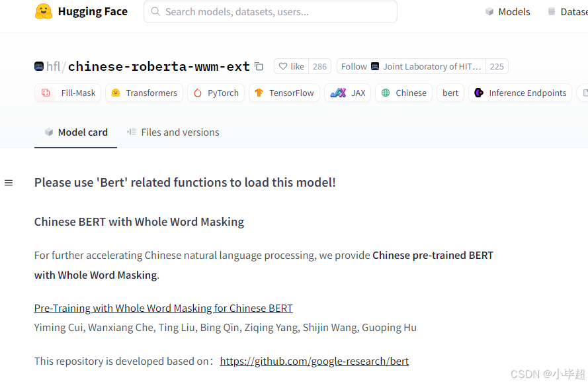Select the bert tag

(x=450, y=93)
